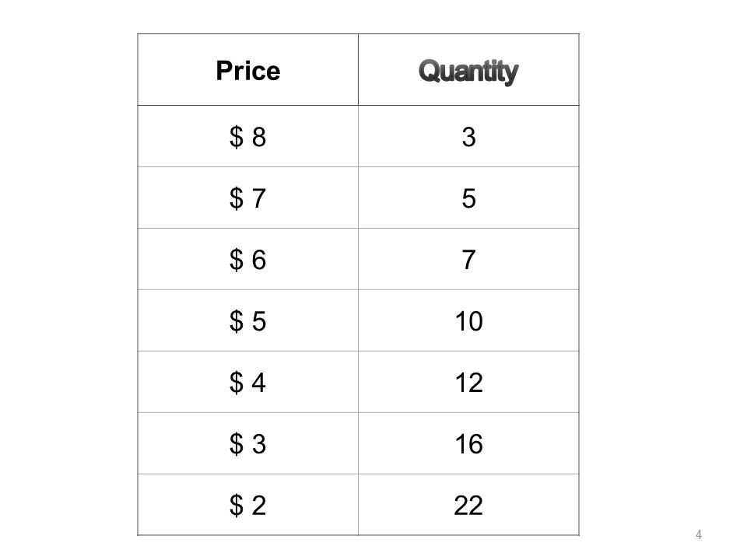Click the quantity 3 cell
This screenshot has height=560, width=747.
pos(468,136)
